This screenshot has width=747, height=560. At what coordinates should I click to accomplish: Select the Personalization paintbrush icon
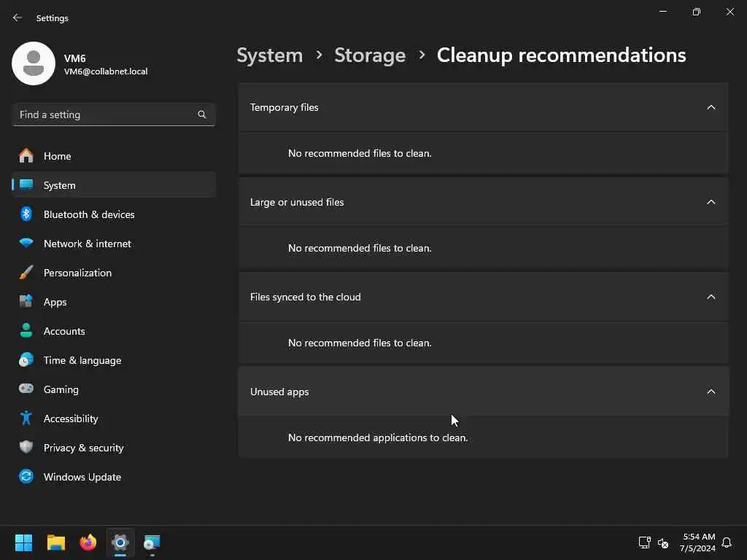click(26, 273)
